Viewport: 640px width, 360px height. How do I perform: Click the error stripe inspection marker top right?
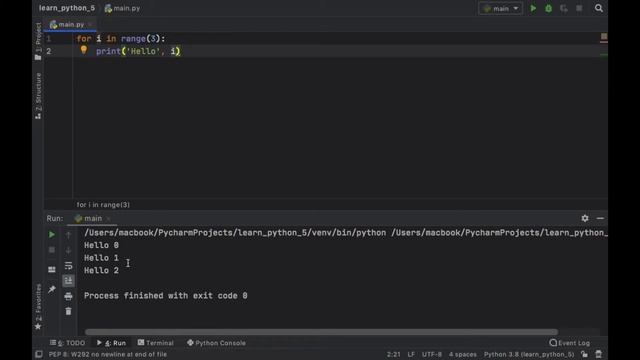click(x=604, y=37)
